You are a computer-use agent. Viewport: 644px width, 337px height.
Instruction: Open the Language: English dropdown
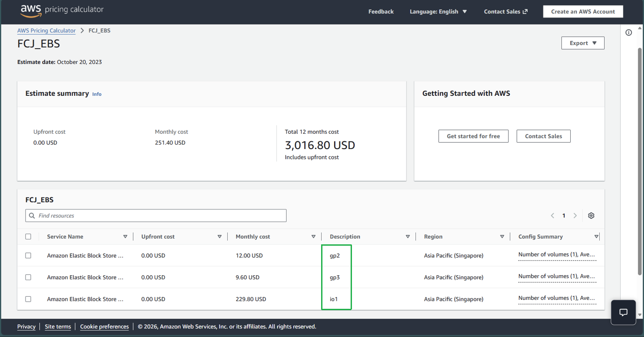438,12
